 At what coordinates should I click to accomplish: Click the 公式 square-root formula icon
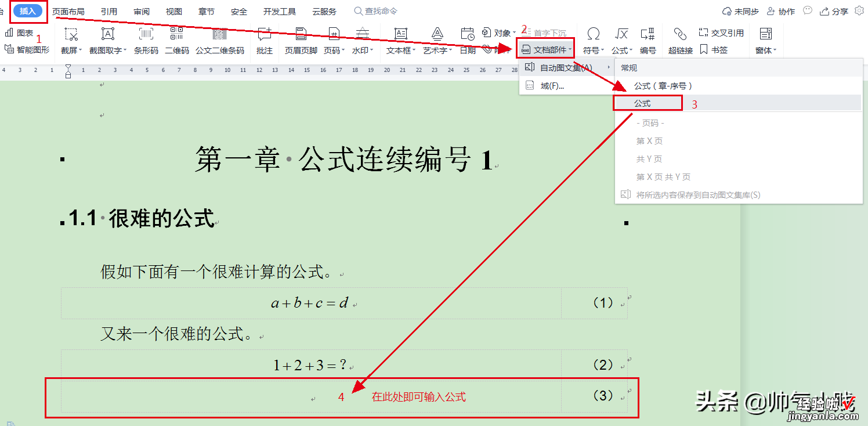621,34
